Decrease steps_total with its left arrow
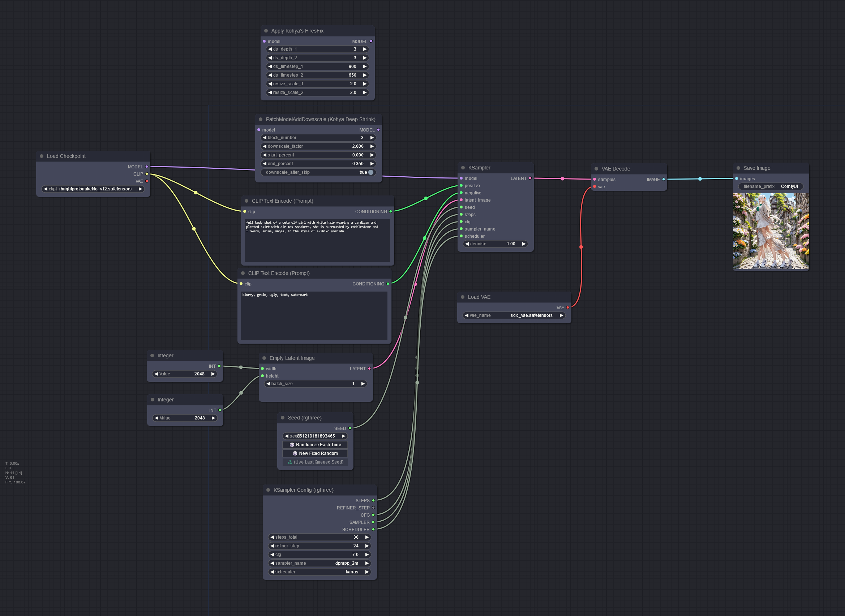This screenshot has height=616, width=845. [x=272, y=537]
